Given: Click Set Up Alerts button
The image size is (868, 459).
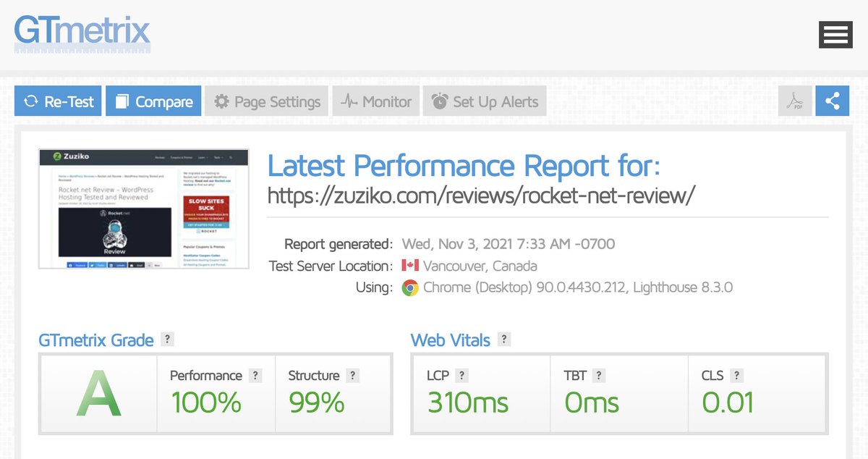Looking at the screenshot, I should tap(485, 101).
